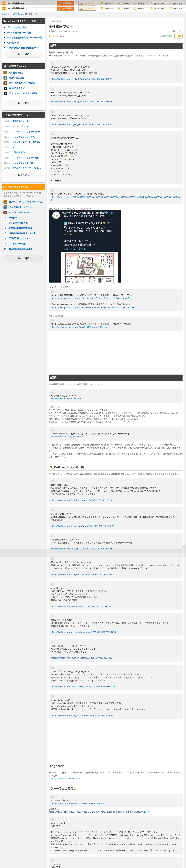Open first FF_XIV_JP tweet link (1/3)

[81, 79]
